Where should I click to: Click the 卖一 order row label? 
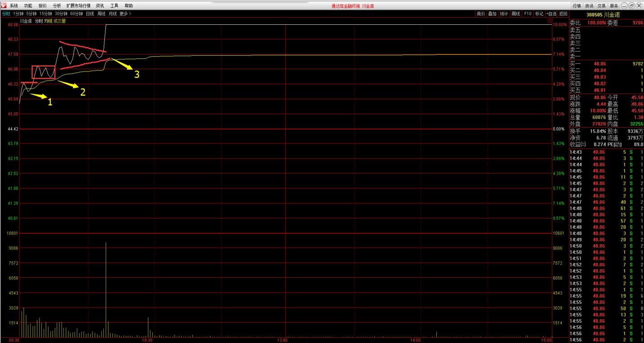click(x=575, y=57)
